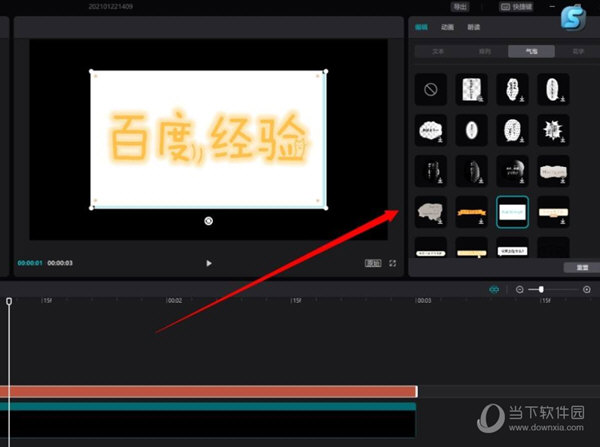This screenshot has height=447, width=600.
Task: Click the 00:03 mark on timeline ruler
Action: pos(424,301)
